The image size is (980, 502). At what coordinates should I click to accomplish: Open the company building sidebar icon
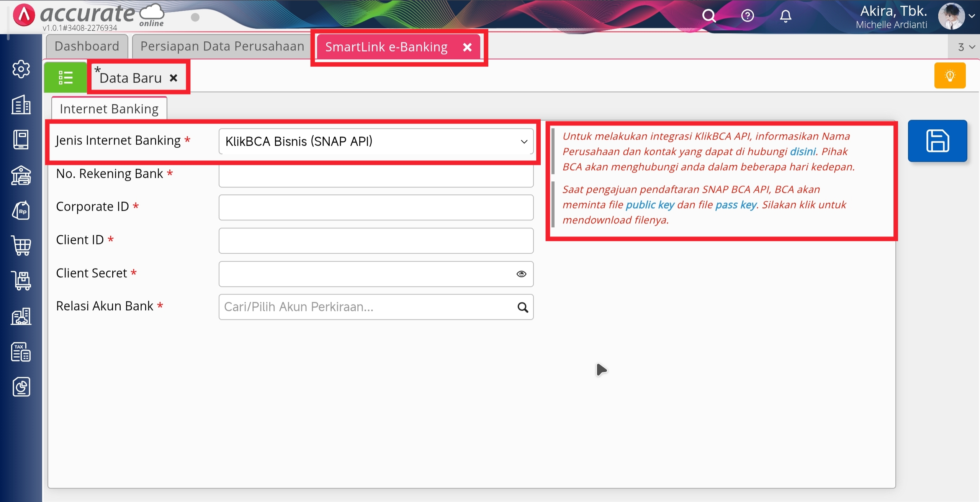tap(21, 104)
